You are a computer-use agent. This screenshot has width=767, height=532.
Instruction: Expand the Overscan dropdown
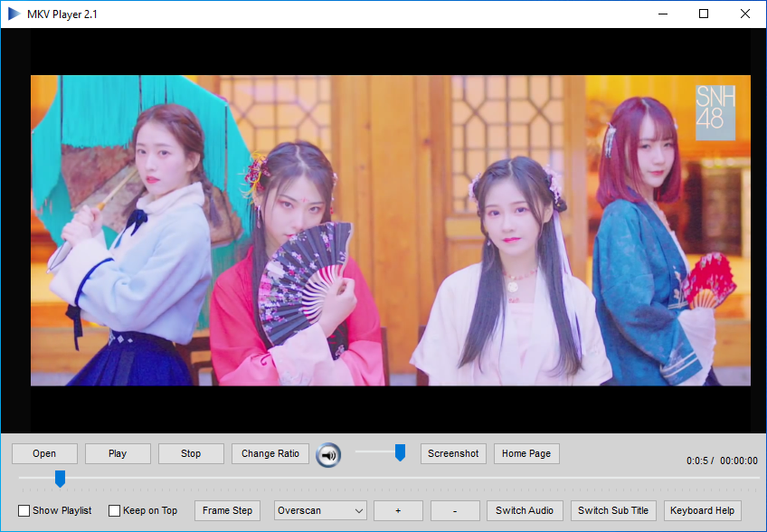tap(321, 511)
